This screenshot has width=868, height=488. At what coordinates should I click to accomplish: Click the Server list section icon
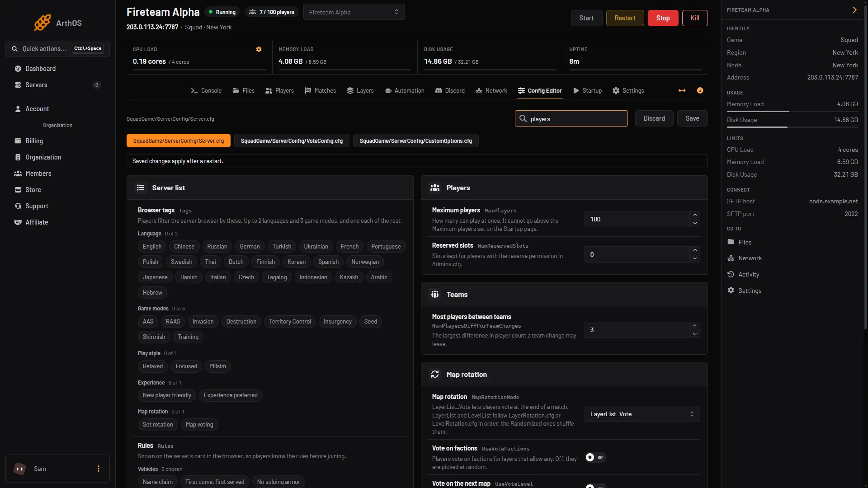[141, 188]
